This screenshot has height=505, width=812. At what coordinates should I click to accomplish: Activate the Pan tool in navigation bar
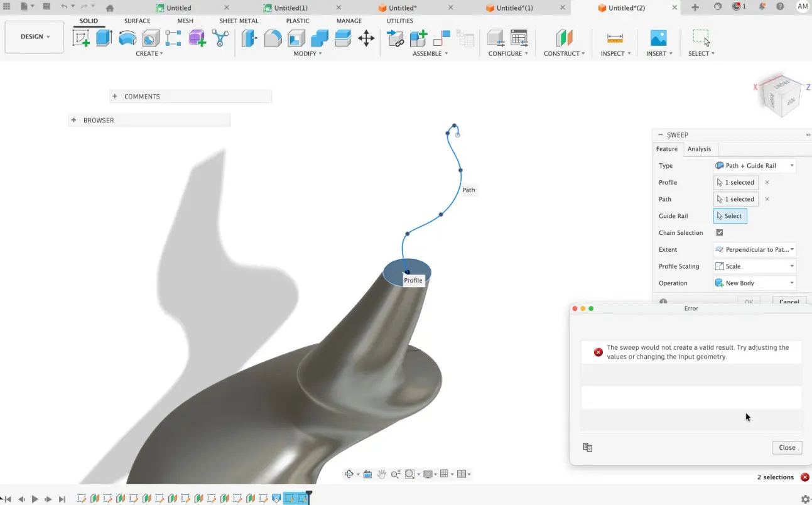coord(382,474)
